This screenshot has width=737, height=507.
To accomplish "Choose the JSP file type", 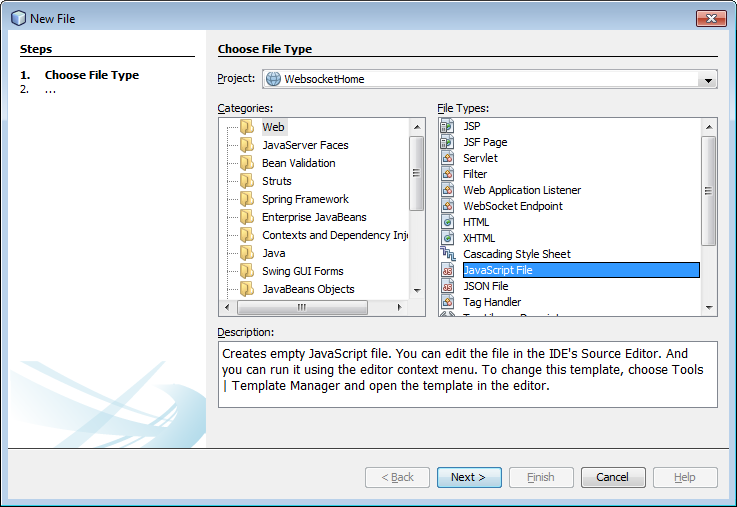I will tap(471, 126).
